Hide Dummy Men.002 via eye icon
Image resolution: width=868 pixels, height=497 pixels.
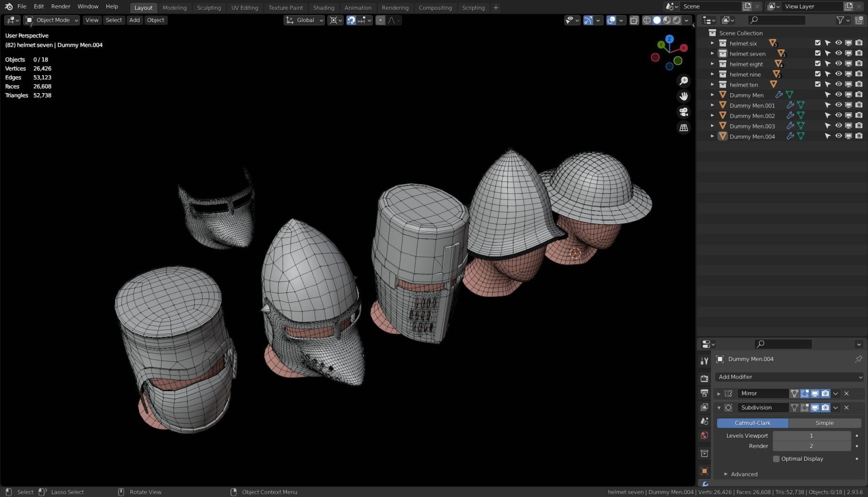(838, 115)
